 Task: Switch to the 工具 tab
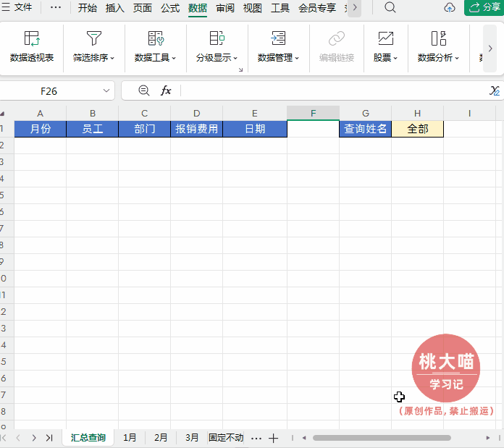[x=280, y=8]
